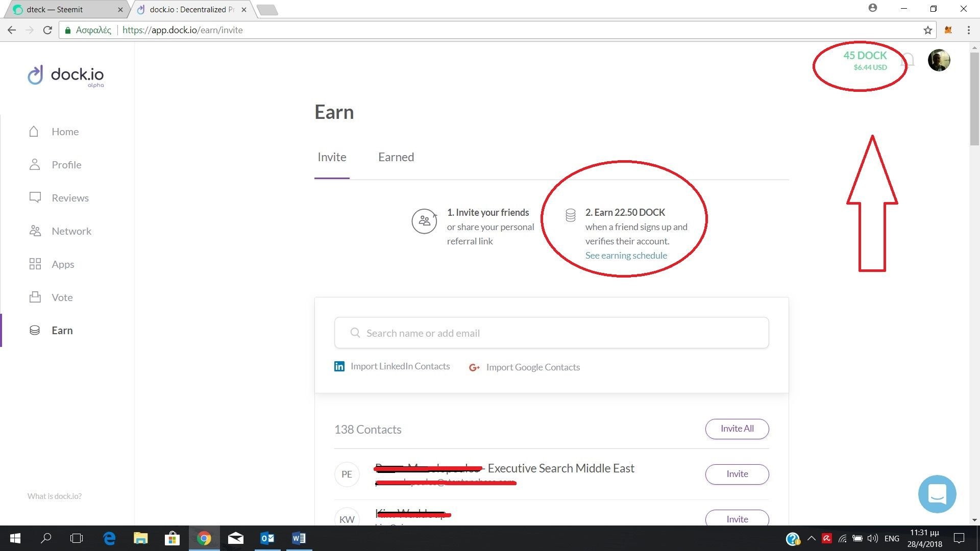Open Chrome's three-dot menu

(968, 30)
